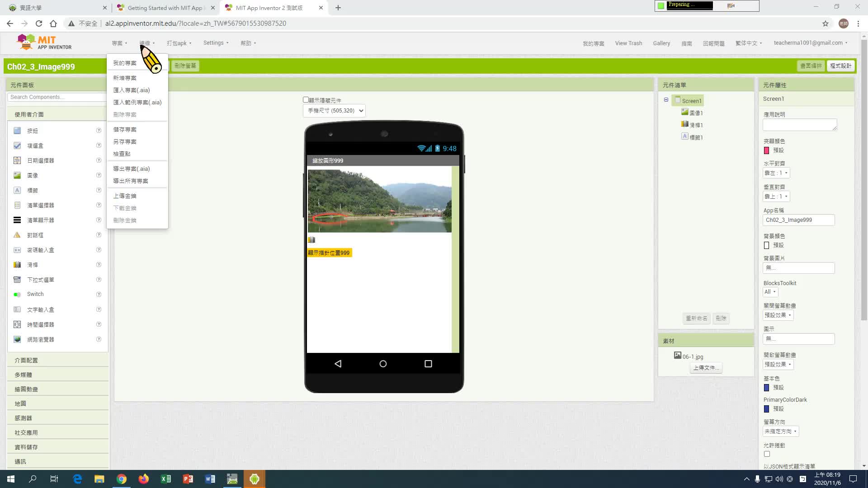Pick the TextBox component icon
The height and width of the screenshot is (488, 868).
[x=17, y=310]
